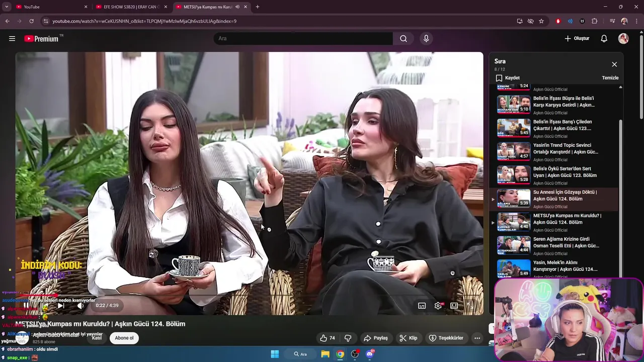Open the YouTube hamburger guide menu
Image resolution: width=644 pixels, height=362 pixels.
click(12, 39)
